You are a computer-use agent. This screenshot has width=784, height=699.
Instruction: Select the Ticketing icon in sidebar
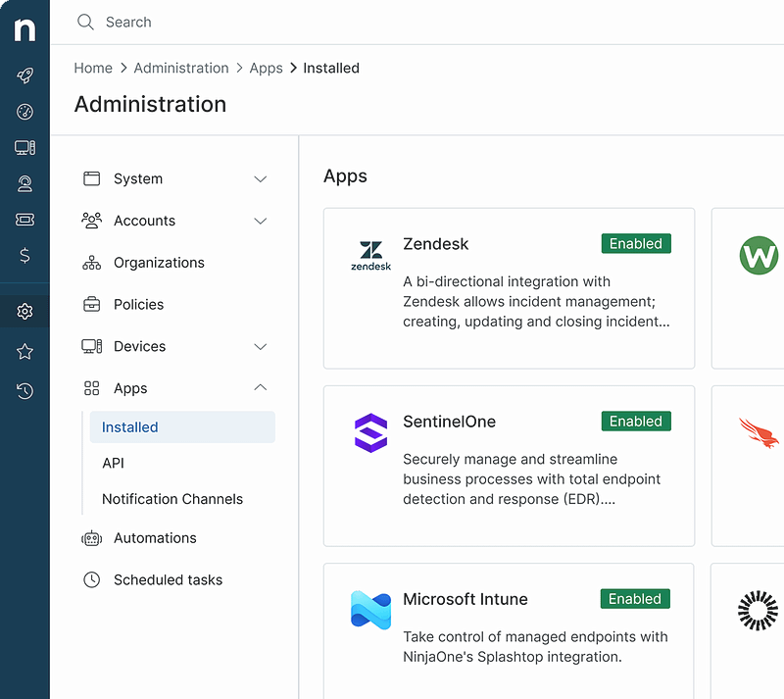(24, 220)
